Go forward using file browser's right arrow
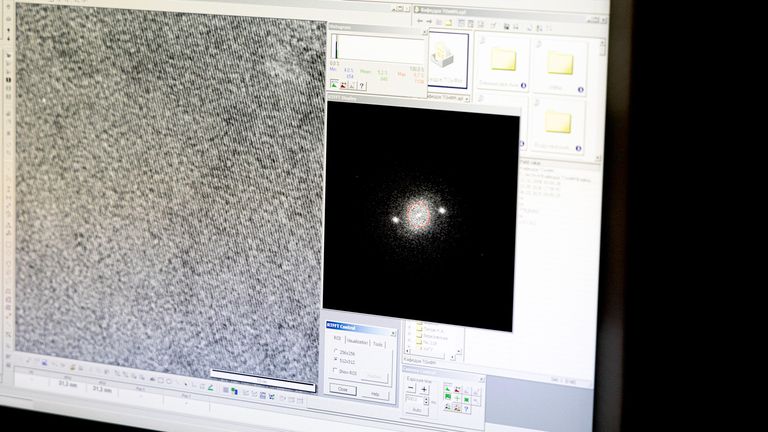This screenshot has height=432, width=768. [x=429, y=22]
